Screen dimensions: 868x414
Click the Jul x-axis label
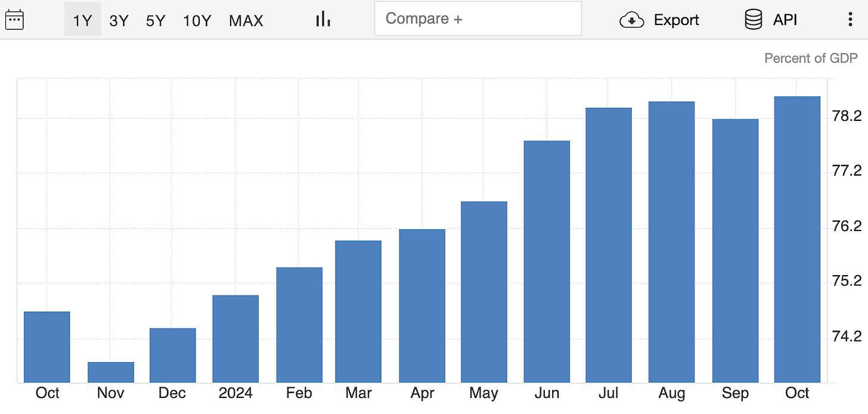click(609, 393)
